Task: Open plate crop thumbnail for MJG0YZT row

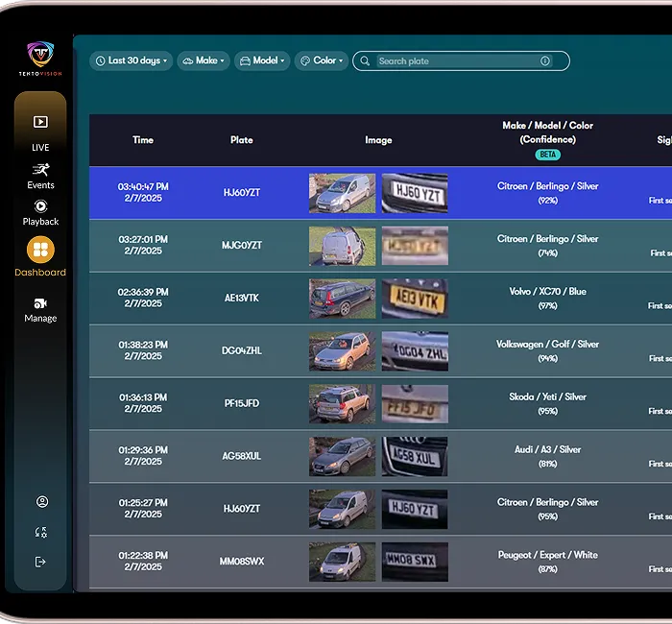Action: click(x=415, y=246)
